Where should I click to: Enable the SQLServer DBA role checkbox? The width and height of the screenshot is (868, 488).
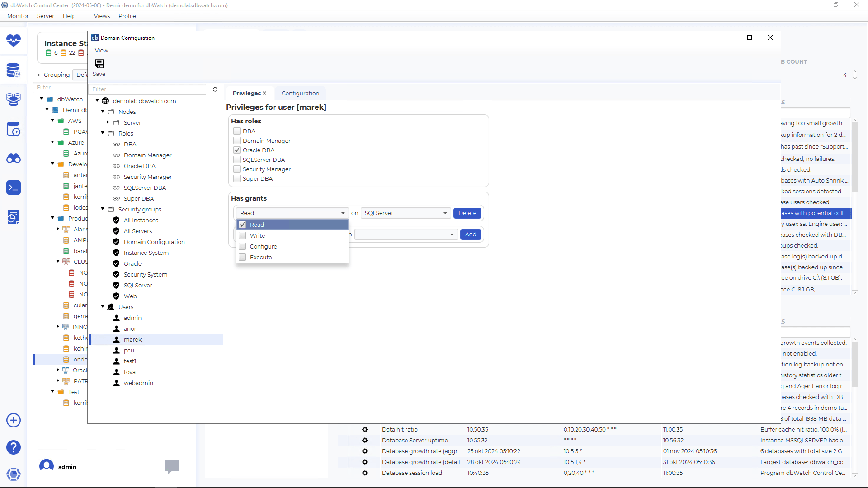(237, 160)
